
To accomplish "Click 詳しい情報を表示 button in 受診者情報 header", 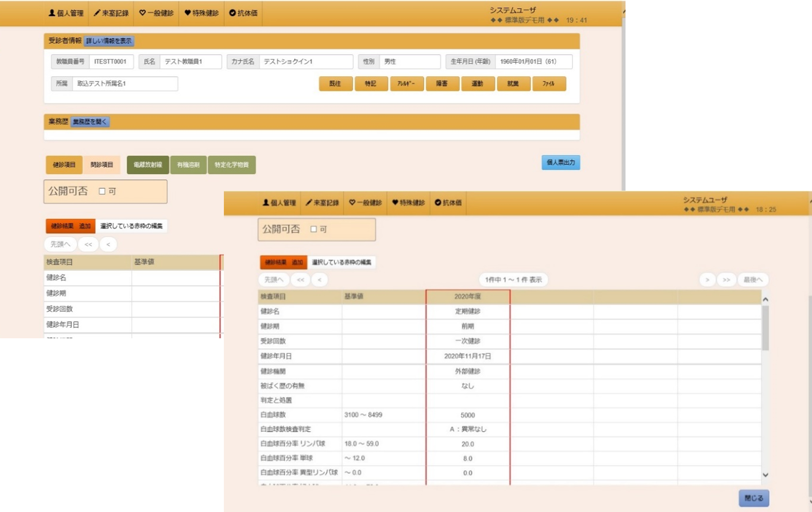I will pos(109,41).
